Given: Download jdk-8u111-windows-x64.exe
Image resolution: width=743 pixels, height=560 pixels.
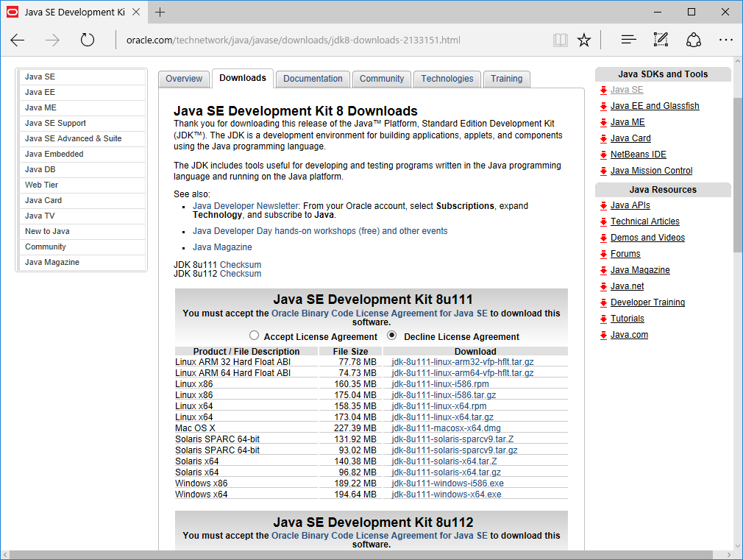Looking at the screenshot, I should (447, 495).
